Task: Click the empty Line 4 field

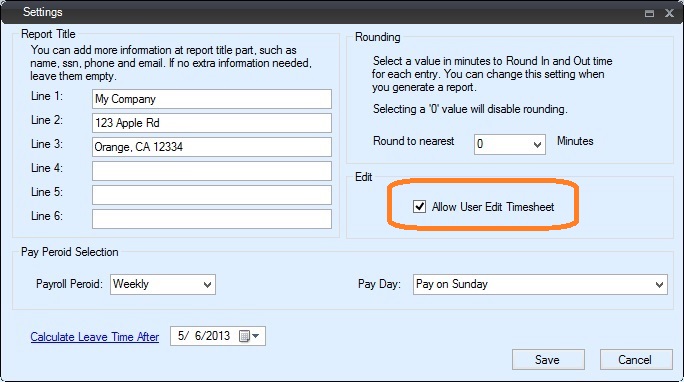Action: coord(212,171)
